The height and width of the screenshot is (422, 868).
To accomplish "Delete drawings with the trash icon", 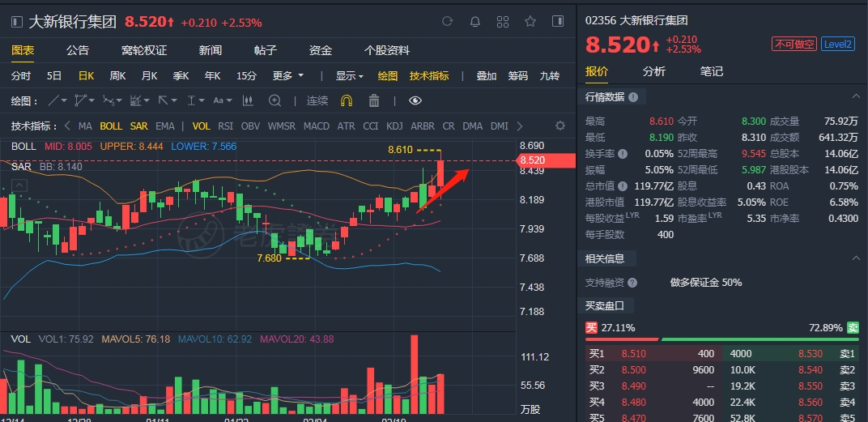I will [x=374, y=100].
